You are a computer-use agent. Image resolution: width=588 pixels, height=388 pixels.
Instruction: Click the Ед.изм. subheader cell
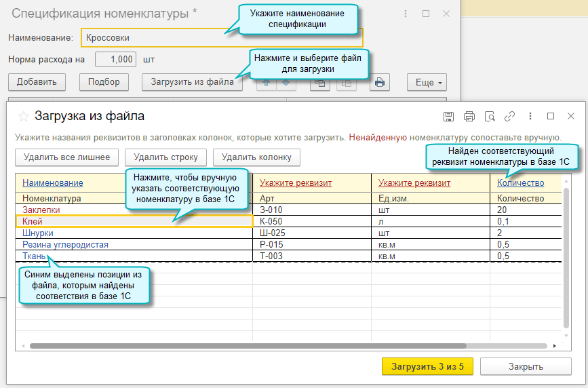[x=431, y=198]
